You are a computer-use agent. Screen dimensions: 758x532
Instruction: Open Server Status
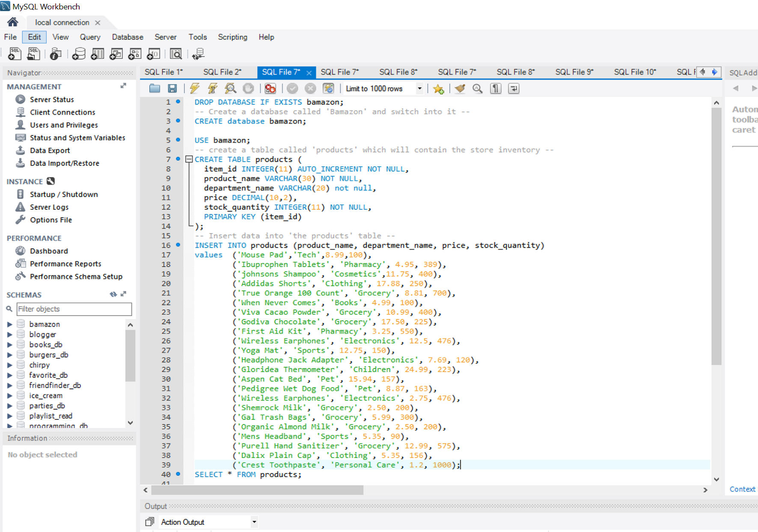pyautogui.click(x=52, y=99)
